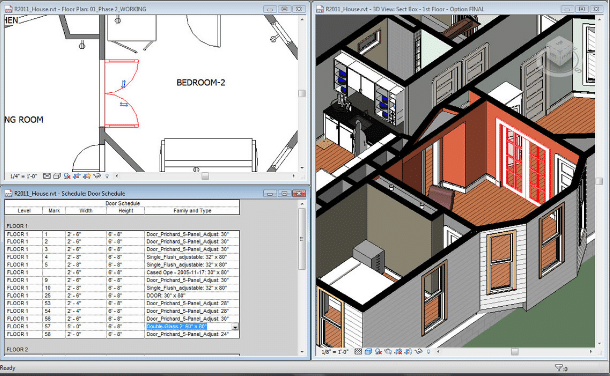Click the BEDROOM-2 room label in floor plan

pyautogui.click(x=201, y=82)
